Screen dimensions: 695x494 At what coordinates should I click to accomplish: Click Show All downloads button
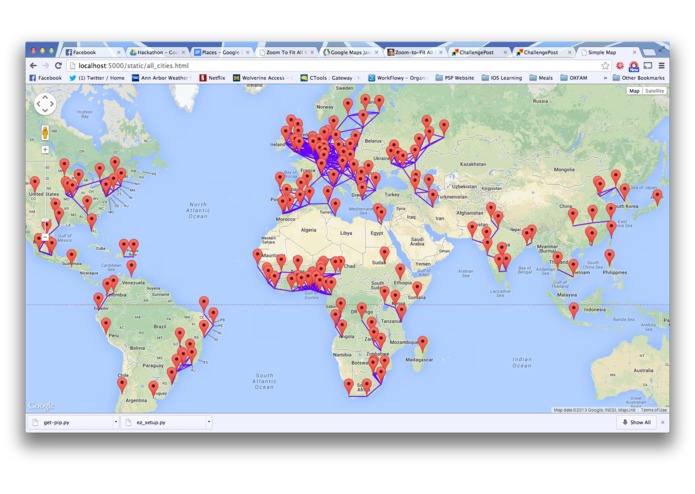[636, 423]
